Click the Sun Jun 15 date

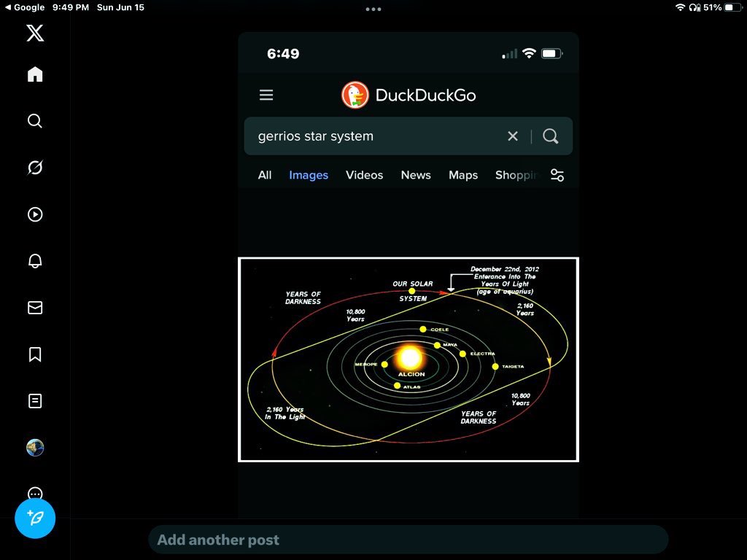(x=120, y=7)
